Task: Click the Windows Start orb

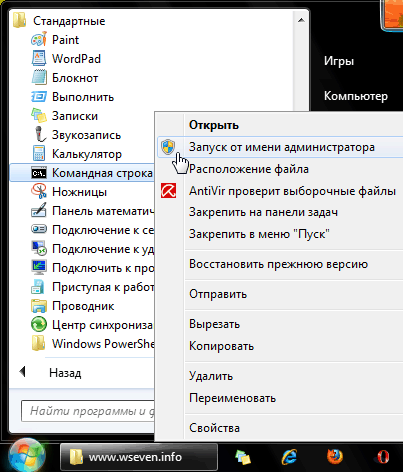Action: point(27,456)
